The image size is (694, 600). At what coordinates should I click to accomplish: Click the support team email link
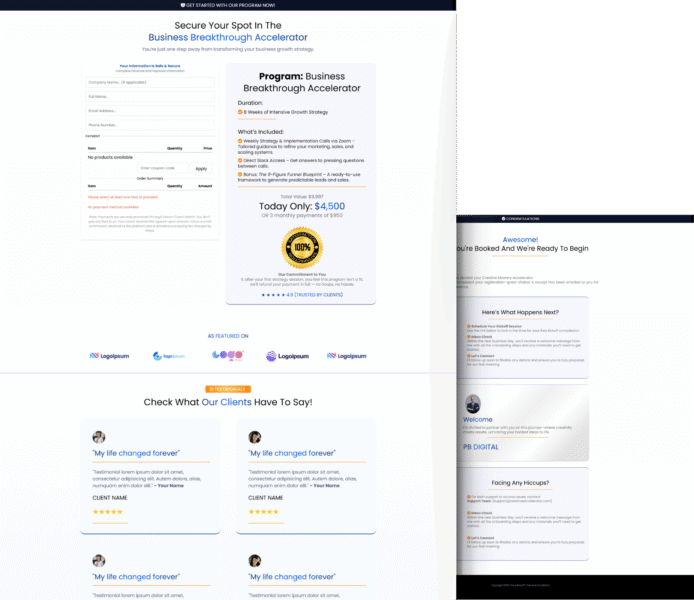click(522, 501)
